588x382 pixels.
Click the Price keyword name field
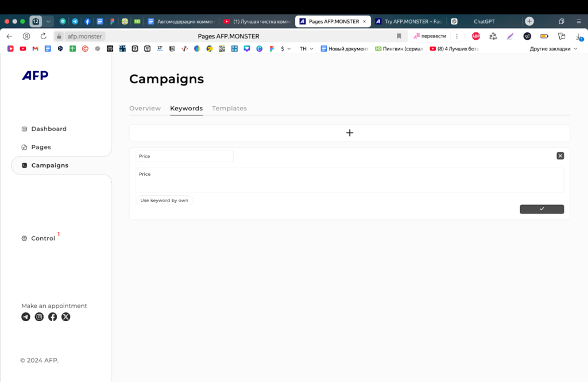pos(184,156)
